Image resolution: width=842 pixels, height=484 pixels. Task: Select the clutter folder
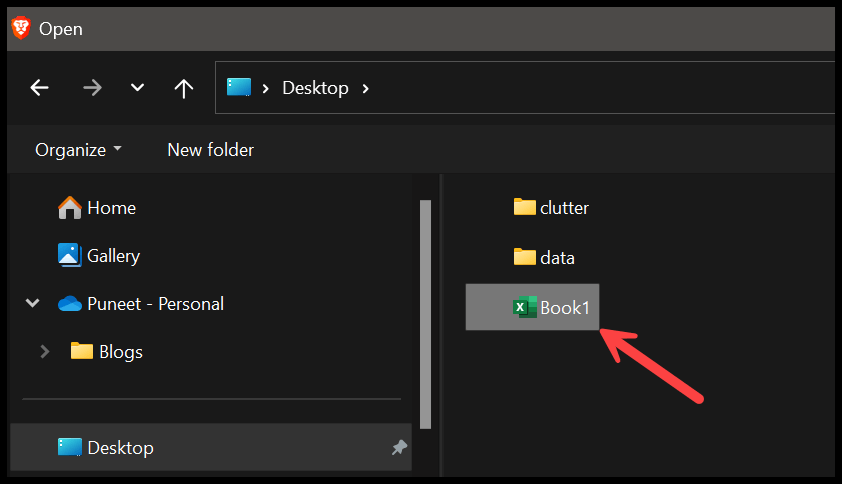tap(551, 208)
